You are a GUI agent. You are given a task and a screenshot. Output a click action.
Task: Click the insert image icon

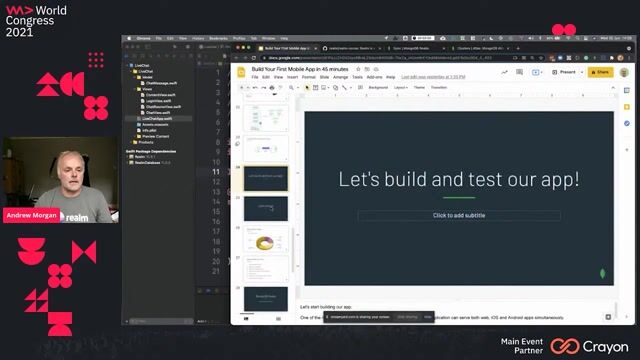click(x=324, y=87)
